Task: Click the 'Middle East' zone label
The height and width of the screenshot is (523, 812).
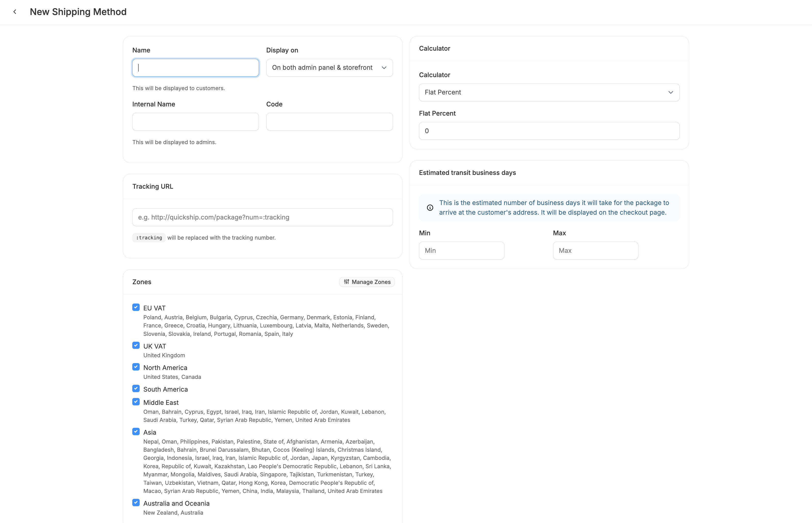Action: click(x=161, y=403)
